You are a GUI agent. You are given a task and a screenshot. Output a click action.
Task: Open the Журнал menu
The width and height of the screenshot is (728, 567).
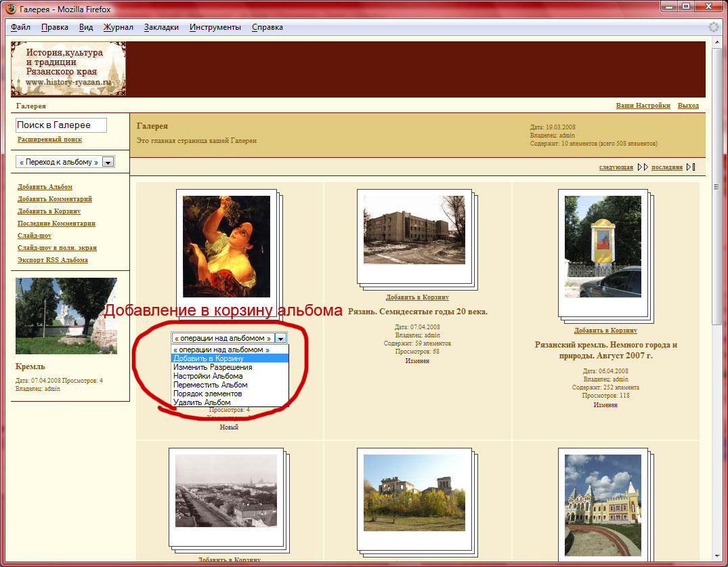[x=118, y=27]
